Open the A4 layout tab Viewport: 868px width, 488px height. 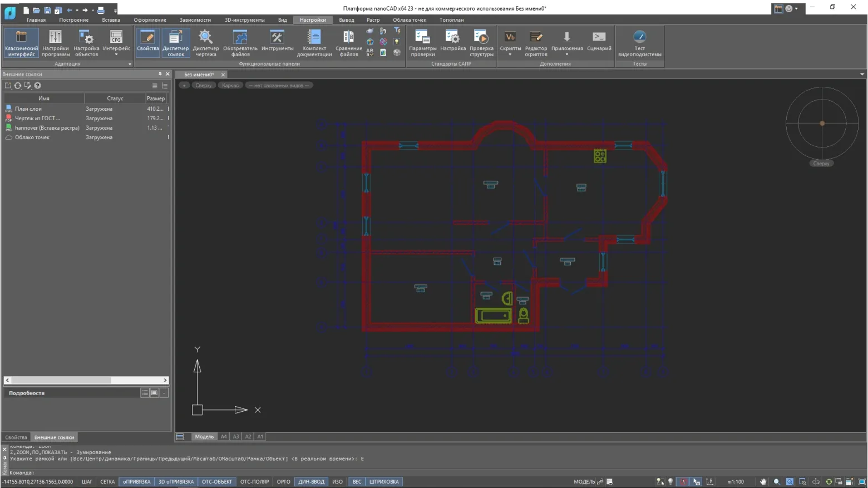click(x=224, y=437)
